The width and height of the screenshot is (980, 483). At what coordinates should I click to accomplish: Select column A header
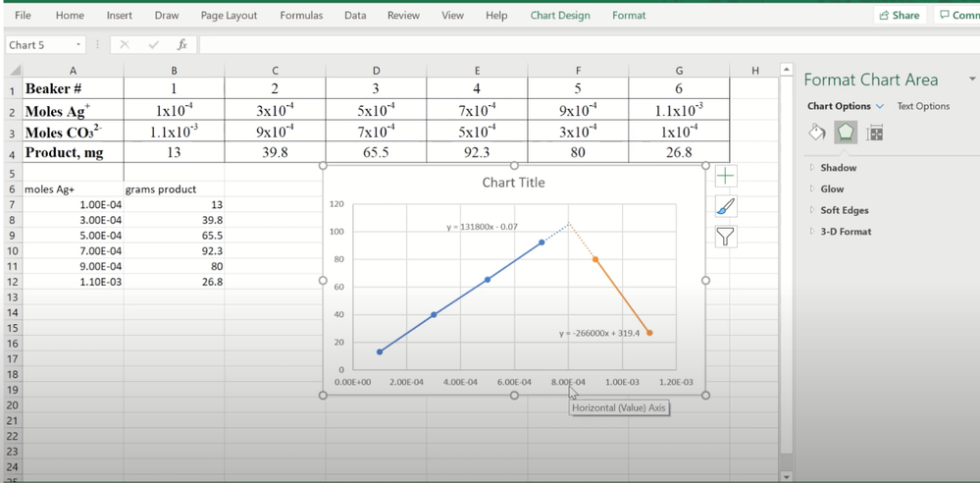point(73,71)
